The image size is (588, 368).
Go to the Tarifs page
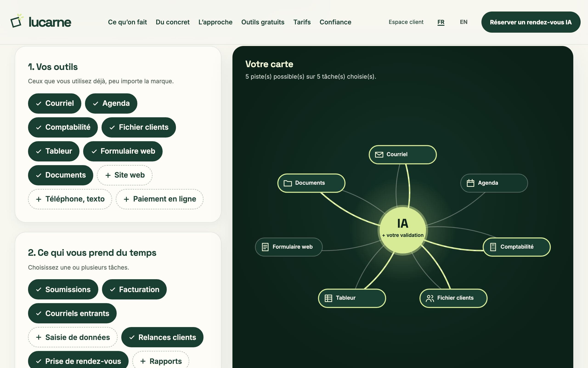[x=302, y=22]
